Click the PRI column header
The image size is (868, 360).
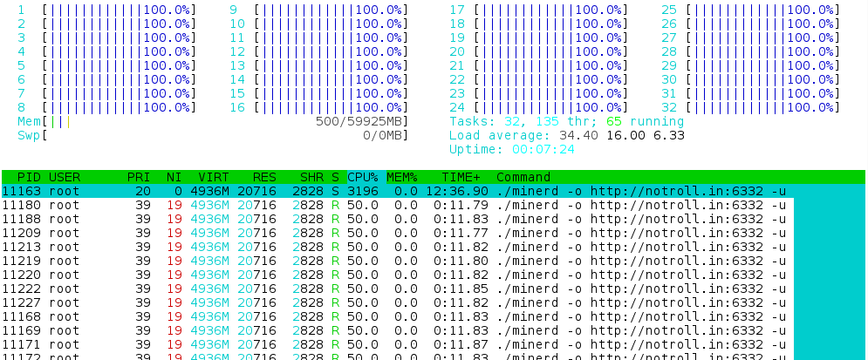[x=139, y=177]
